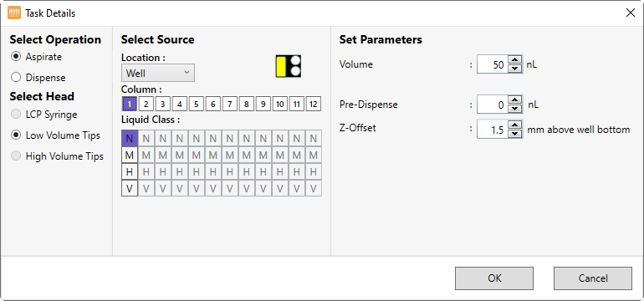Select column 11
Viewport: 644px width, 301px height.
[297, 105]
